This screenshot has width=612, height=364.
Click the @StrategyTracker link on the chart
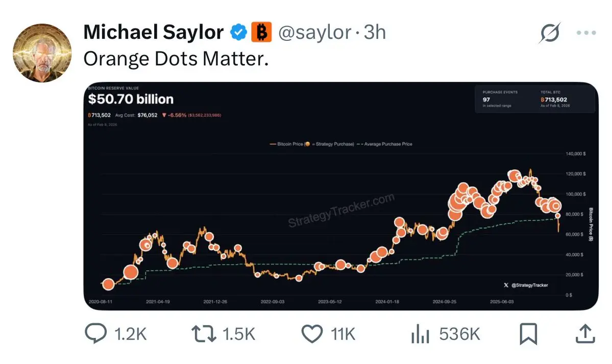tap(530, 286)
